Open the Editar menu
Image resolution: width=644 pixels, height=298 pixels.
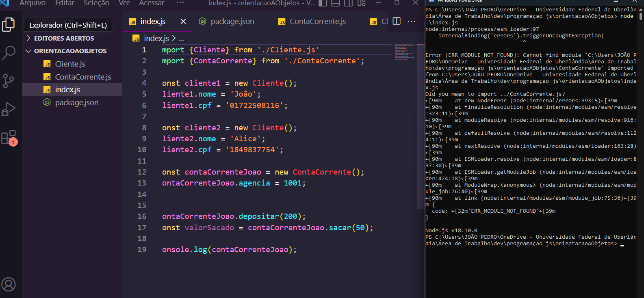[x=65, y=3]
